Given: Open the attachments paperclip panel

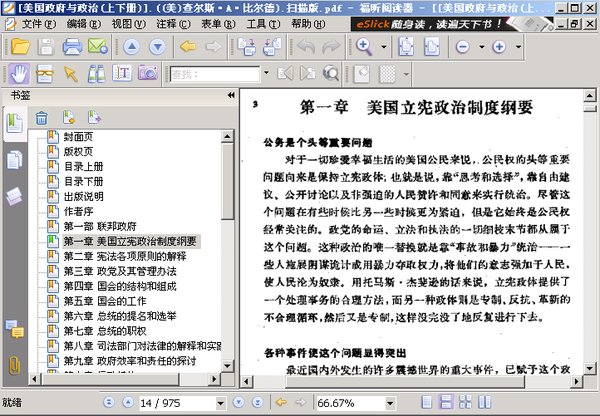Looking at the screenshot, I should (x=15, y=365).
